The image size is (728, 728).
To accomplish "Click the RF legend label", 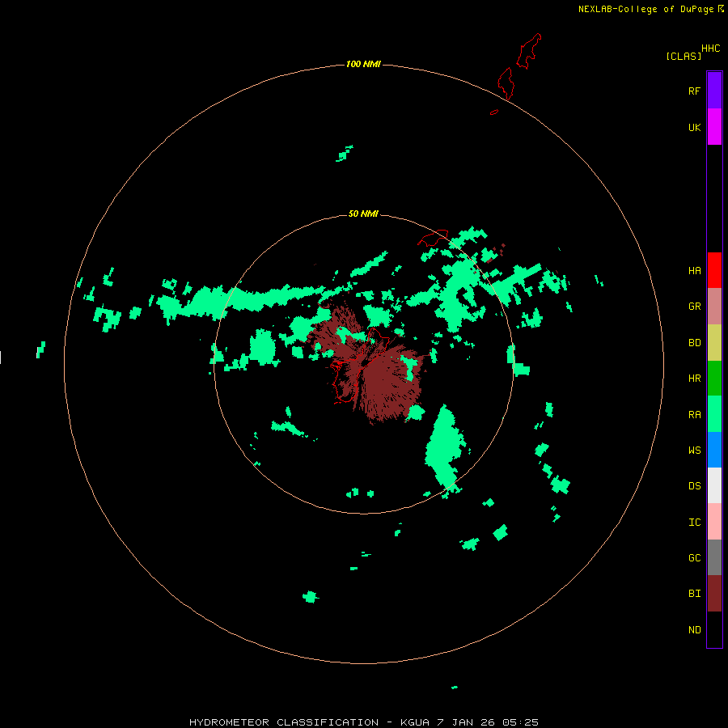I will 694,91.
